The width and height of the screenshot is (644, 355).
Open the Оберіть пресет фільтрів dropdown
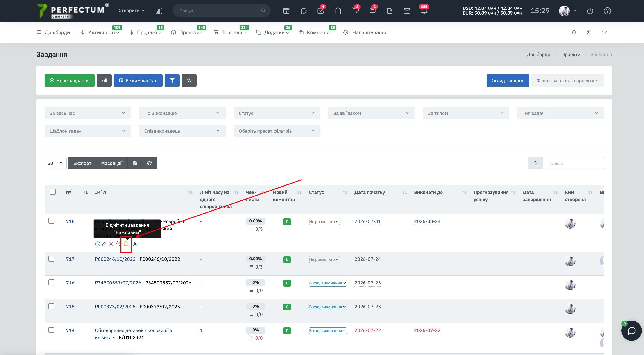click(x=277, y=131)
